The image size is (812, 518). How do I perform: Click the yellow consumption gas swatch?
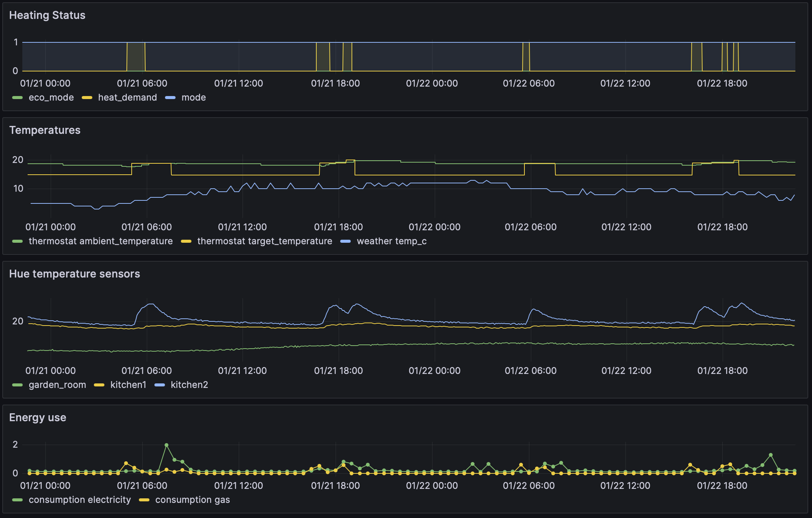144,500
